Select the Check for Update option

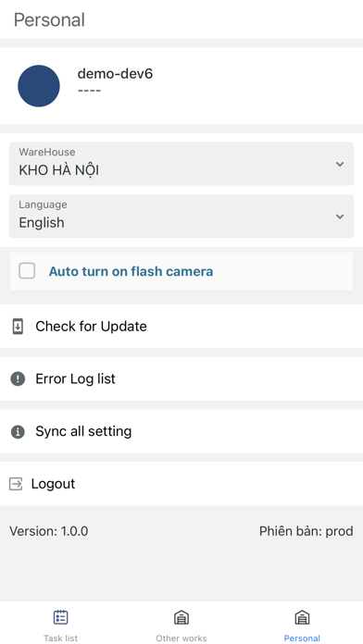click(181, 327)
